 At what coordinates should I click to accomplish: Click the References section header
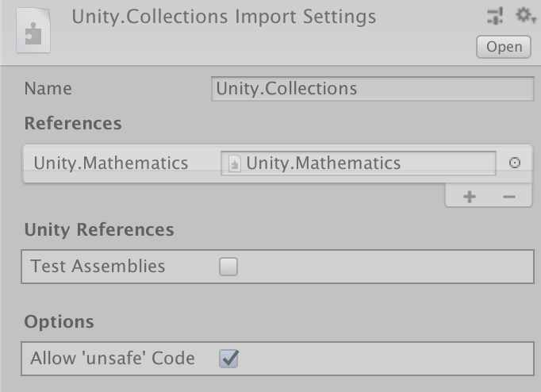click(x=73, y=123)
